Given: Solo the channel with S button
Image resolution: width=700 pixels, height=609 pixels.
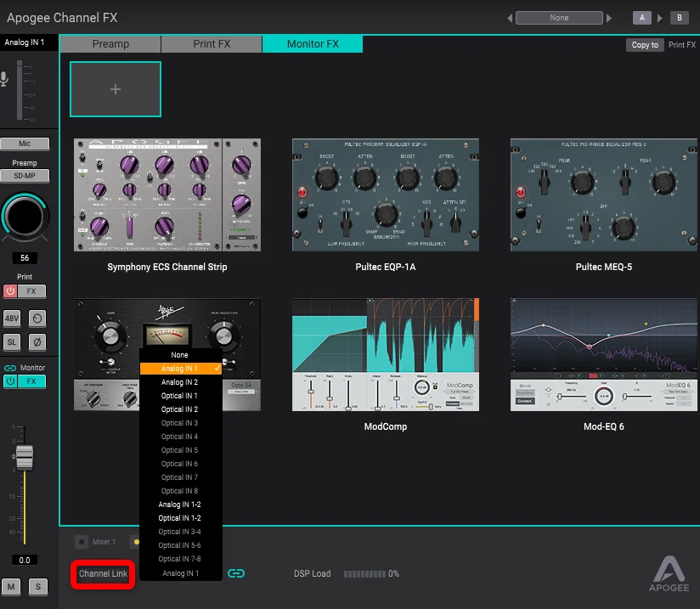Looking at the screenshot, I should [38, 587].
